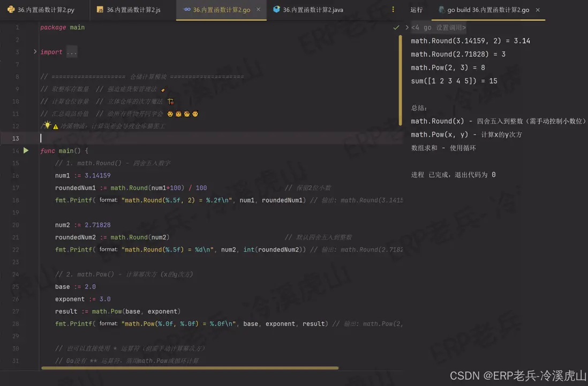Viewport: 588px width, 386px height.
Task: Click console output 'sum([1 2 3 4 5]) = 15'
Action: (x=454, y=81)
